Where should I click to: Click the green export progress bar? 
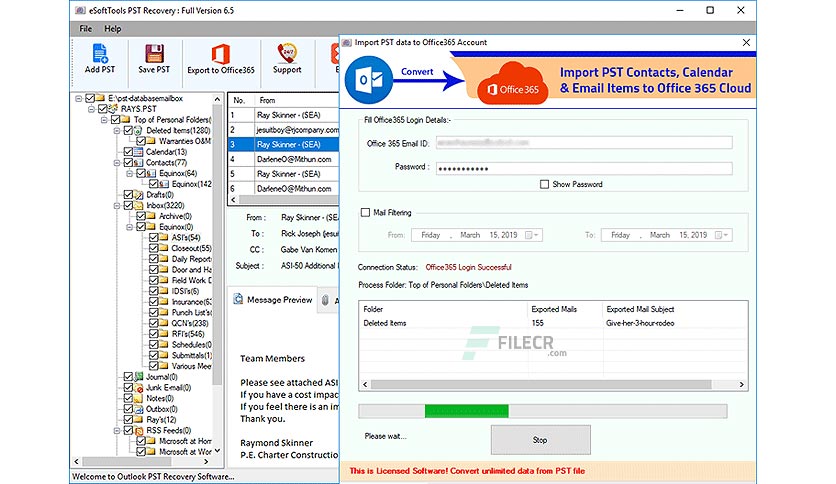pos(467,411)
